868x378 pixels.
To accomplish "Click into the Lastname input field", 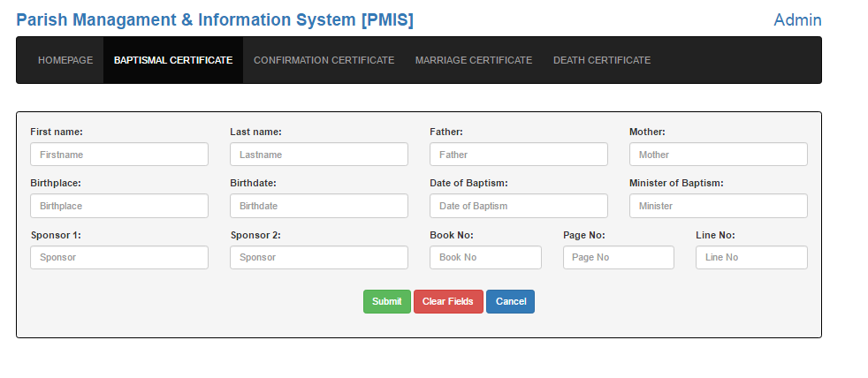I will point(319,155).
